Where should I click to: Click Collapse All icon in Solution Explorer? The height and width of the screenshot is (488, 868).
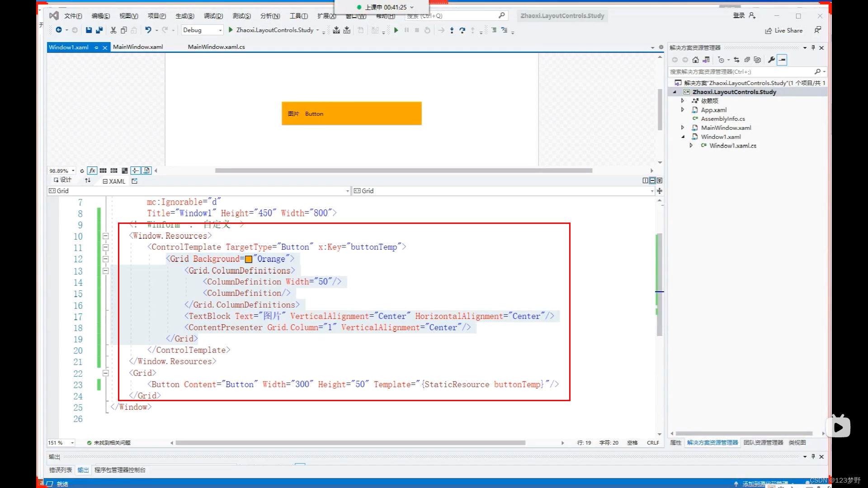click(x=747, y=60)
